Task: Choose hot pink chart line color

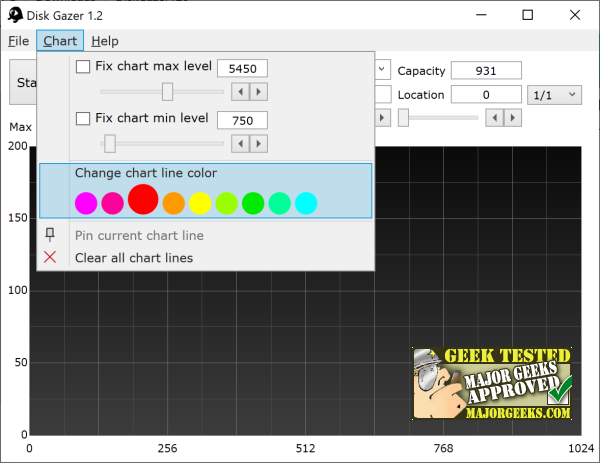Action: (x=112, y=203)
